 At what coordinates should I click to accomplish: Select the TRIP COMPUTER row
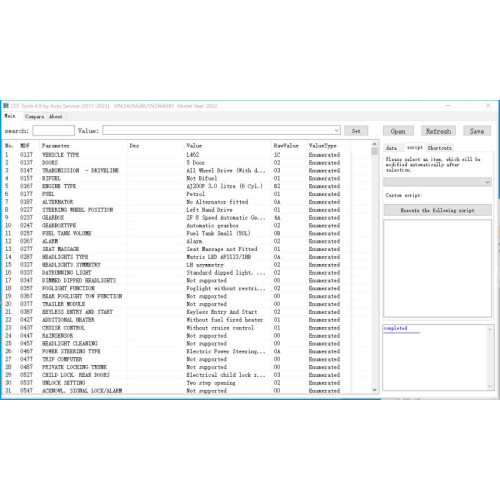pyautogui.click(x=187, y=359)
